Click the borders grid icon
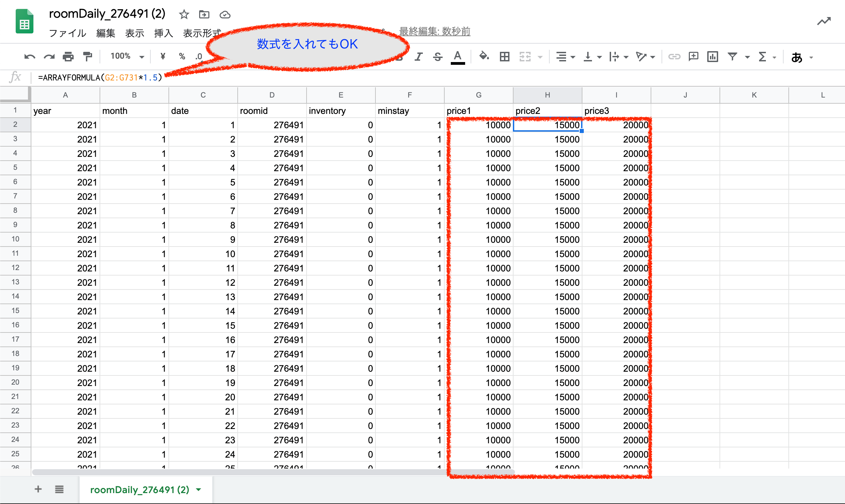This screenshot has width=845, height=504. point(504,57)
